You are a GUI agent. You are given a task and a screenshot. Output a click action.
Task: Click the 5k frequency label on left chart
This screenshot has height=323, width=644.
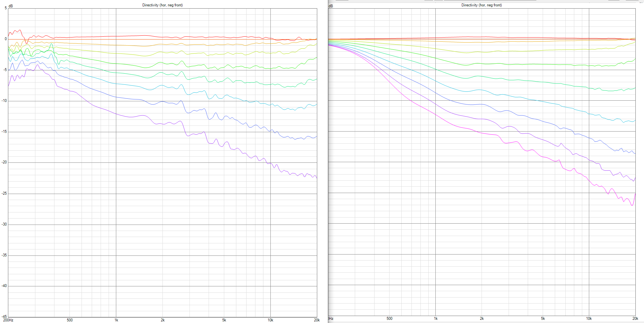[x=224, y=320]
